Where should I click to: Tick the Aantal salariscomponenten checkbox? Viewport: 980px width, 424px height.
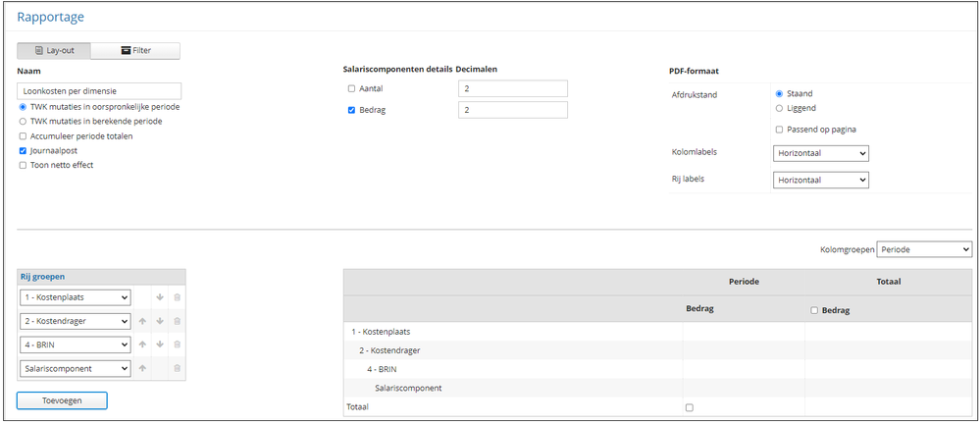click(x=351, y=89)
